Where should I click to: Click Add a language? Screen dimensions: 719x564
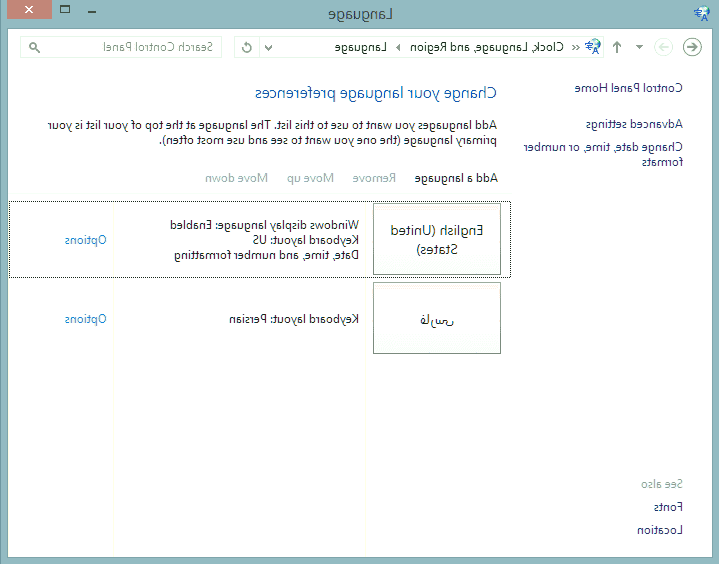[x=456, y=178]
